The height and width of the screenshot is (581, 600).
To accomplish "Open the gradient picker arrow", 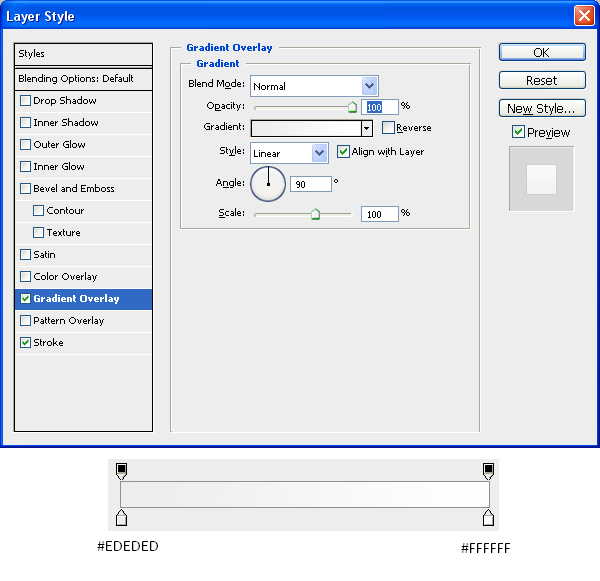I will coord(367,128).
